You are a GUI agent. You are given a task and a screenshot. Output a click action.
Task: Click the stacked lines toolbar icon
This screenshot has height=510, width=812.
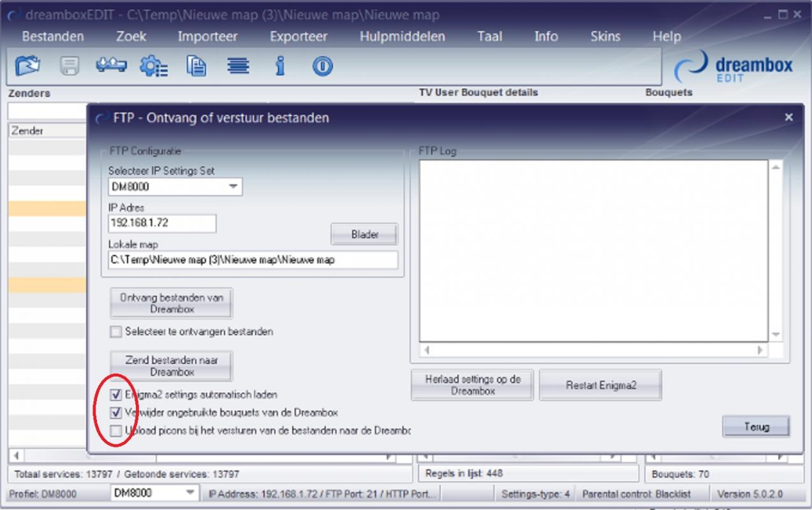[x=238, y=66]
